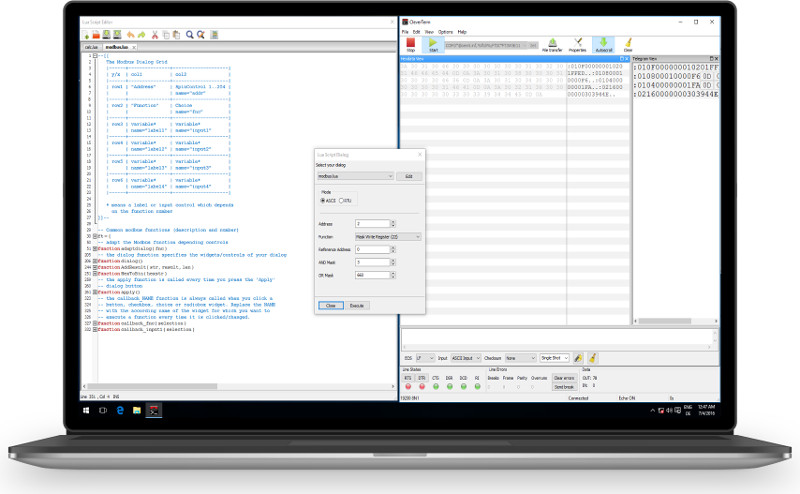Open the Function dropdown (Mask Write Register)
The height and width of the screenshot is (494, 800).
pos(388,237)
